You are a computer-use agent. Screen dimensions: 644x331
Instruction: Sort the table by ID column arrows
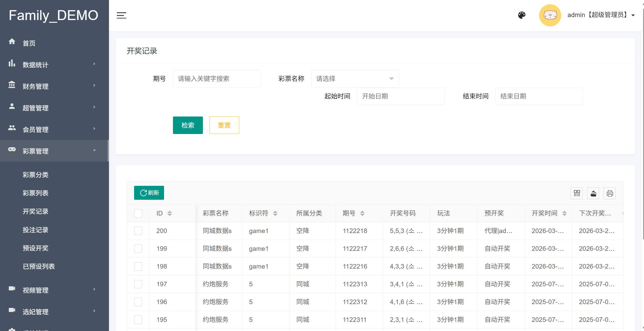[x=170, y=213]
